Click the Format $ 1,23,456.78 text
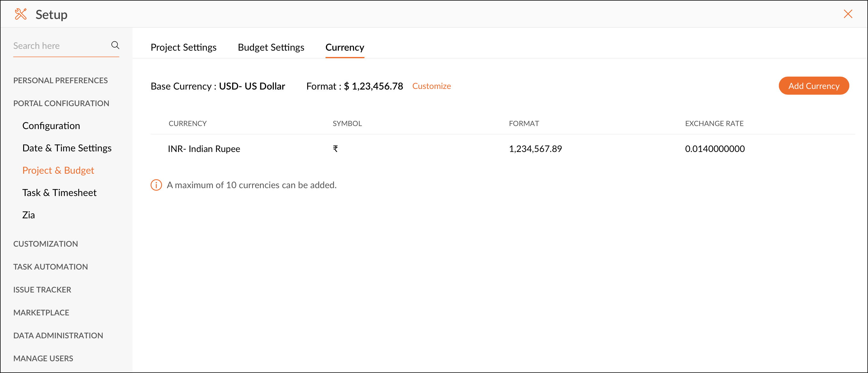The height and width of the screenshot is (373, 868). (354, 86)
